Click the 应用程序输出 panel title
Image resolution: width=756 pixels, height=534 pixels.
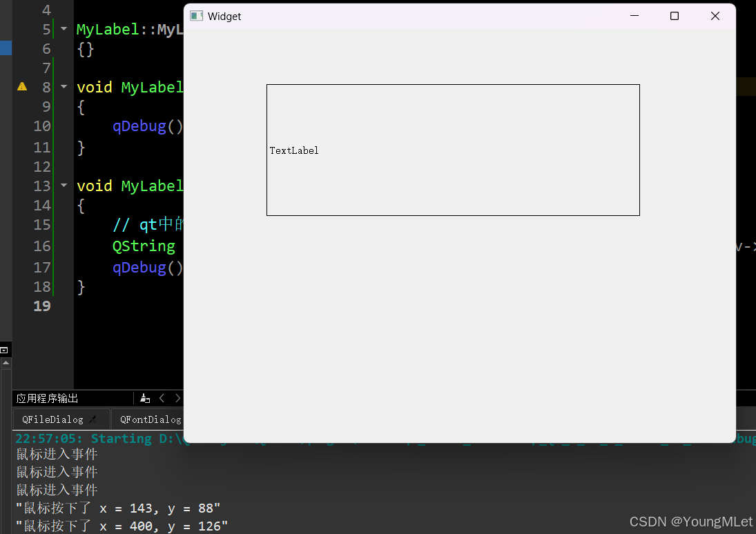(47, 398)
